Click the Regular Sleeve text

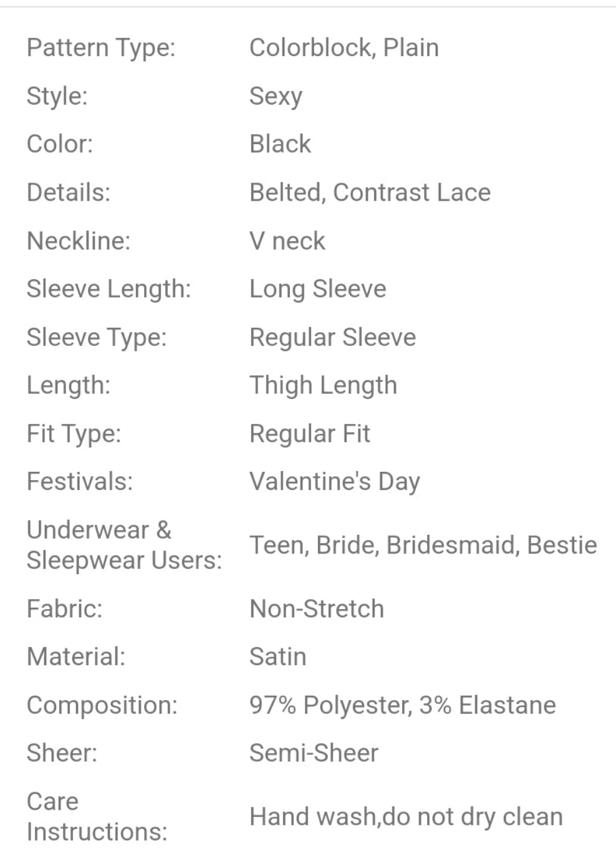point(332,337)
